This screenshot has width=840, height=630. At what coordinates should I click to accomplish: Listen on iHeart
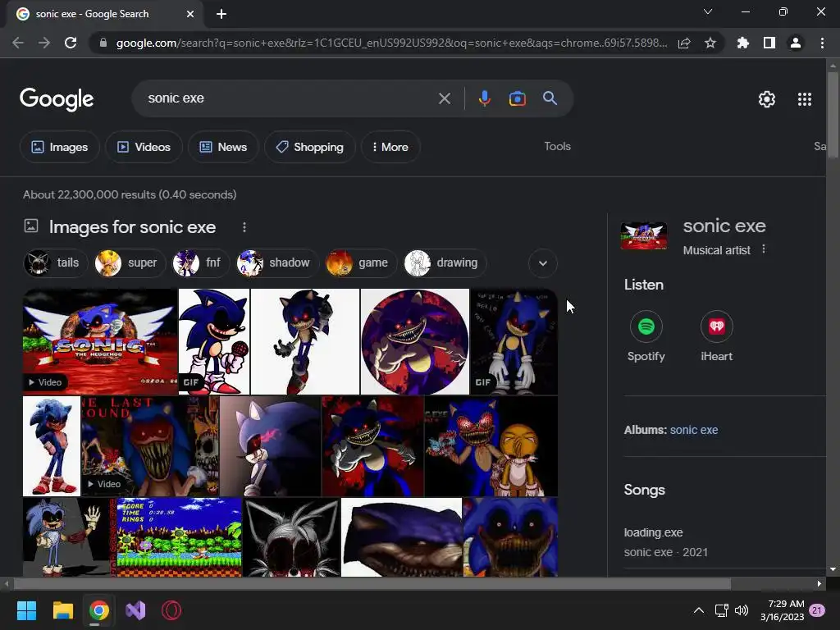(717, 336)
